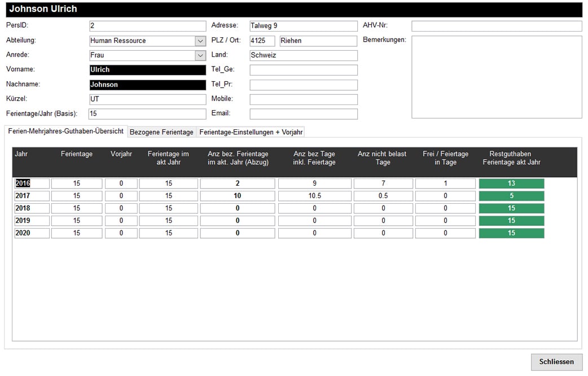Click the Schliessen button

pyautogui.click(x=556, y=362)
